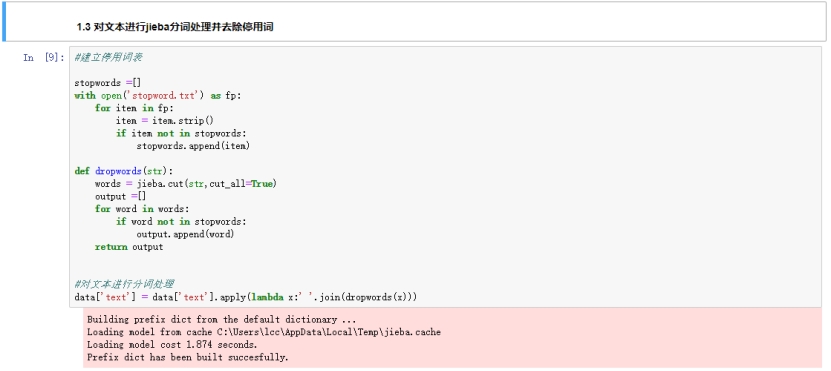Click the data['text'] apply lambda line

pos(245,297)
